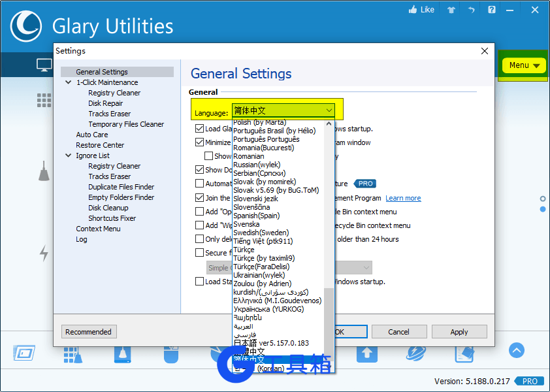Open the grayed Simple overwrite dropdown arrow
Screen dimensions: 550x392
[366, 268]
